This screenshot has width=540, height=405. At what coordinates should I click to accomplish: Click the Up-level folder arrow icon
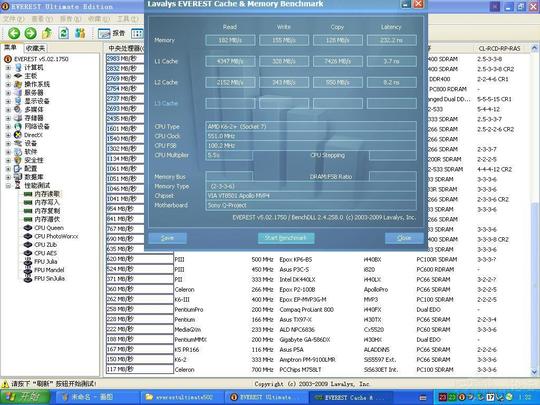(47, 33)
